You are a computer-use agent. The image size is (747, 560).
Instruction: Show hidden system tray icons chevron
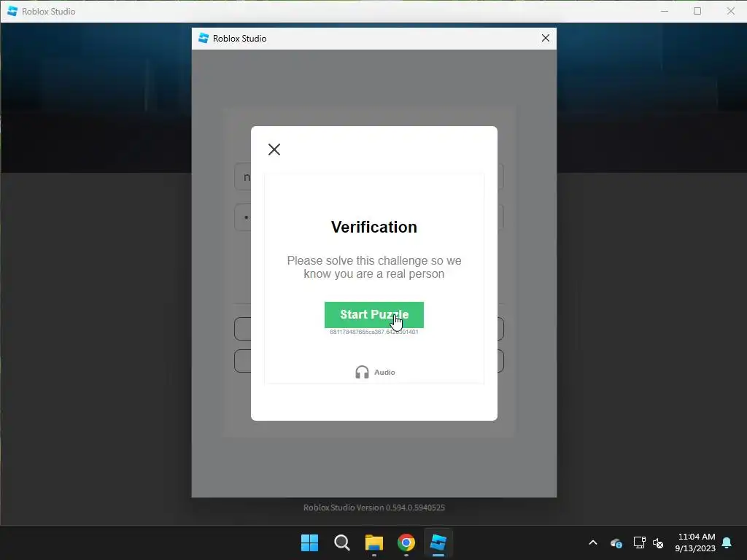[593, 542]
